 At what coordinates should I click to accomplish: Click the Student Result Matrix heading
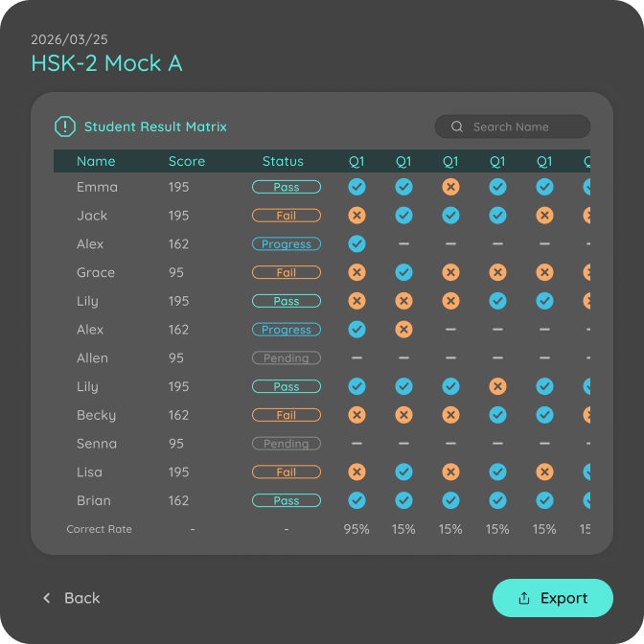click(155, 126)
